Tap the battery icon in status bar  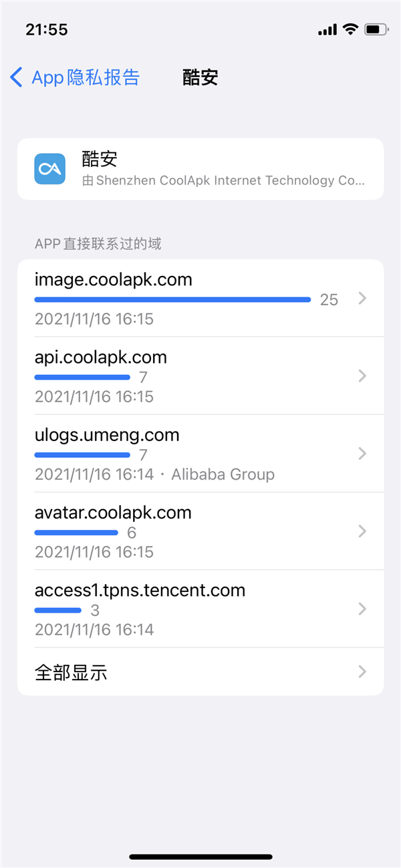point(374,28)
